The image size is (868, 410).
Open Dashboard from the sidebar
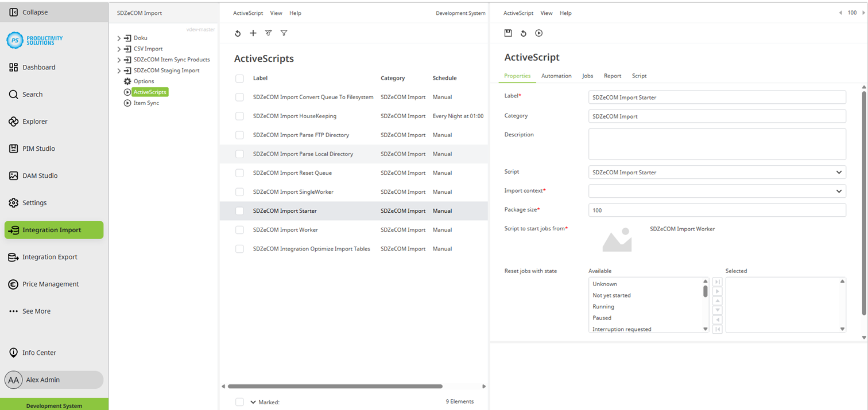click(39, 67)
